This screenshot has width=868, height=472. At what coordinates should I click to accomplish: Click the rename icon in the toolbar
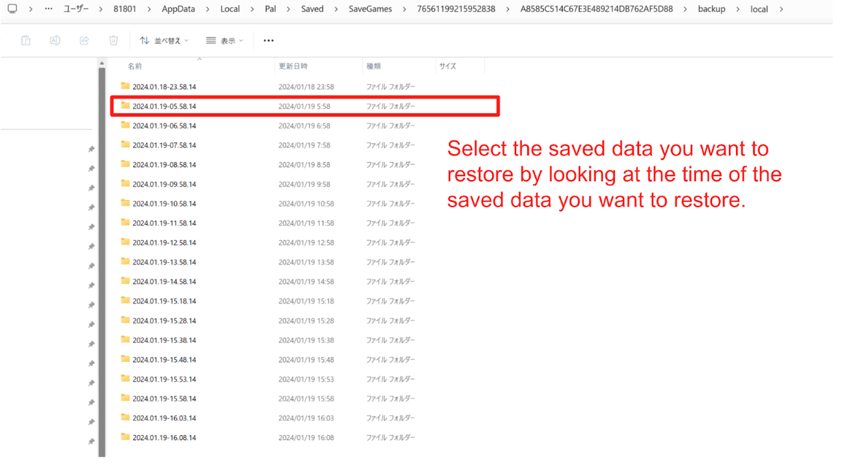point(55,41)
